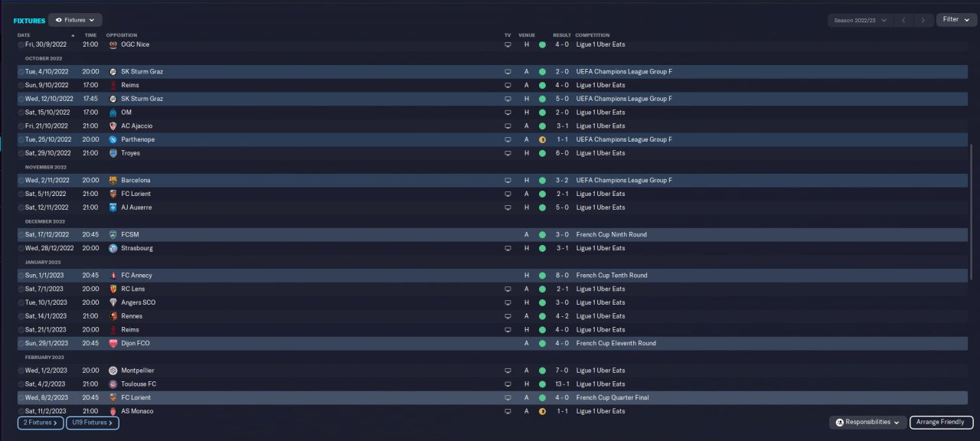Image resolution: width=980 pixels, height=441 pixels.
Task: Click the AS Monaco club badge
Action: pyautogui.click(x=113, y=411)
